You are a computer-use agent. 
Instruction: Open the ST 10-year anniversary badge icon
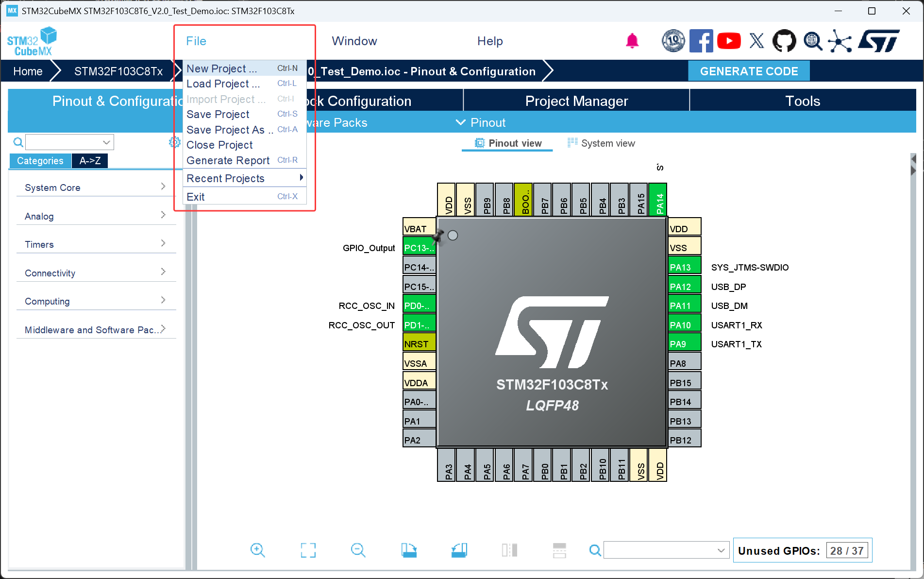click(x=673, y=41)
